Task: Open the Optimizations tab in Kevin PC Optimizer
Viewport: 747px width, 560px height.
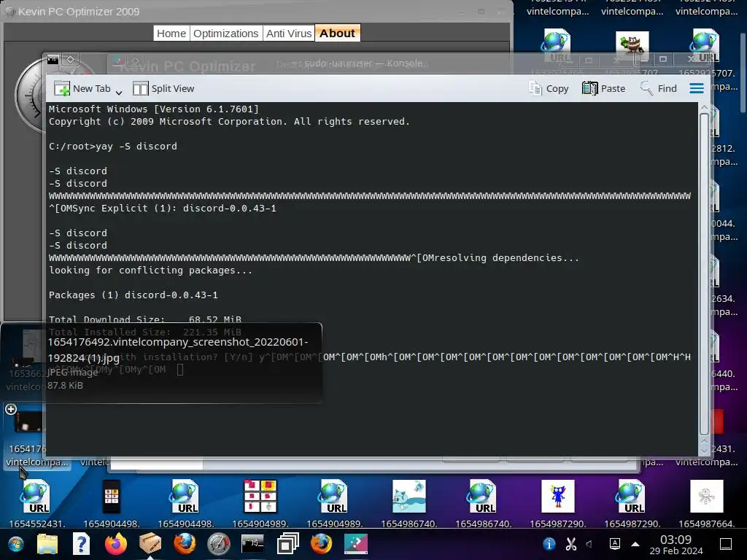Action: (226, 34)
